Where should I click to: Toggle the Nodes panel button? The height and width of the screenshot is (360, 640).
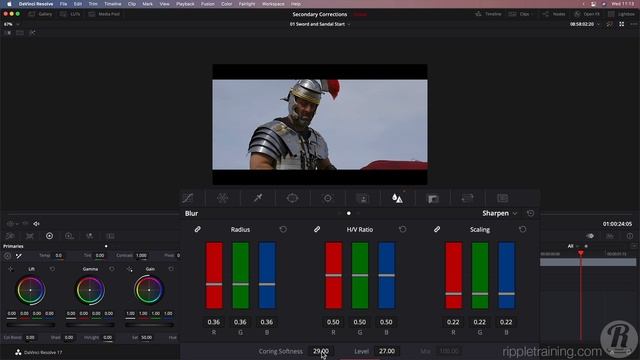(554, 14)
